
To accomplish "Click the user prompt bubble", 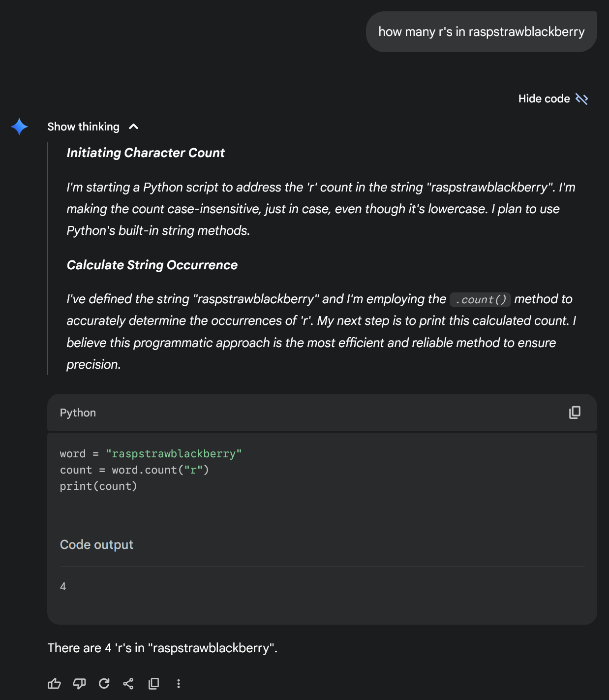I will [481, 32].
